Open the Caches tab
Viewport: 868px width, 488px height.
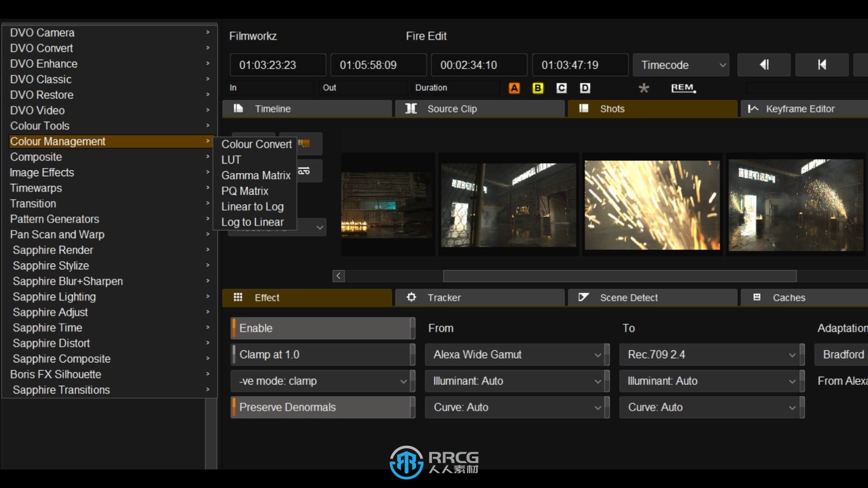(x=804, y=298)
